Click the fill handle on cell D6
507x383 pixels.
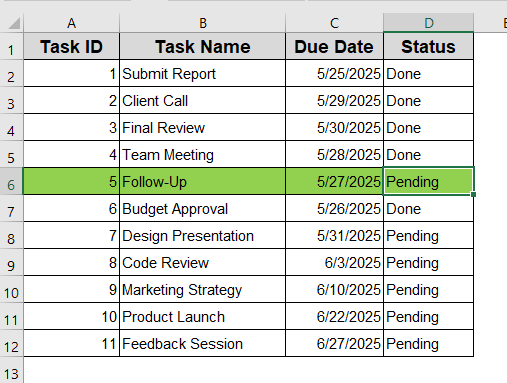473,194
